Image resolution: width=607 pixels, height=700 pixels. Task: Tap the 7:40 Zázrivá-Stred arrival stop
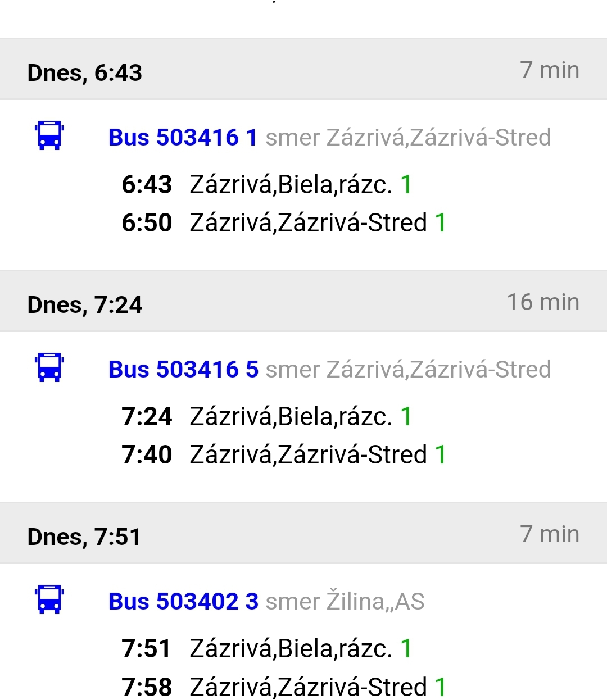308,455
